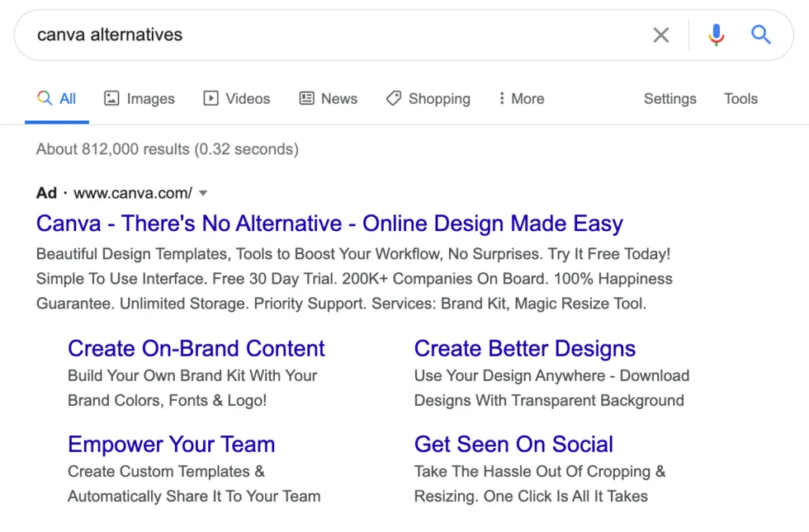809x532 pixels.
Task: Expand the ad info arrow next to www.canva.com
Action: 203,193
